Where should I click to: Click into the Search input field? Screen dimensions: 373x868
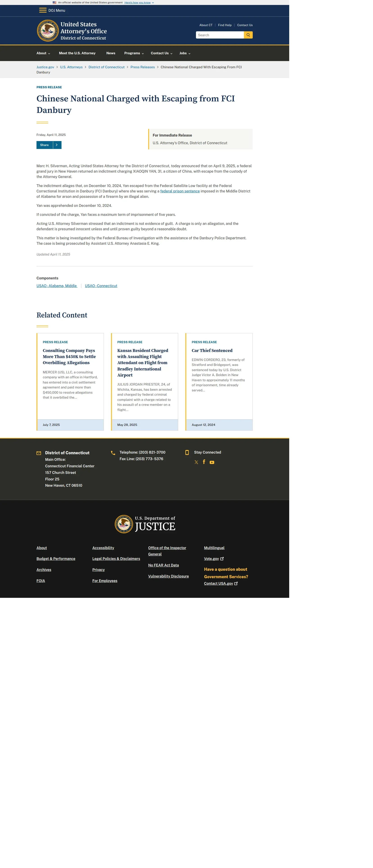(220, 35)
